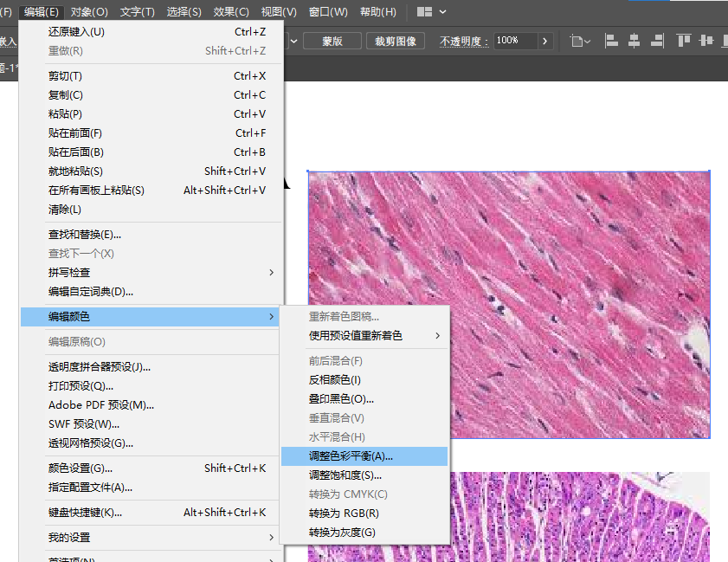
Task: Choose 复制(C) menu item
Action: pyautogui.click(x=151, y=94)
